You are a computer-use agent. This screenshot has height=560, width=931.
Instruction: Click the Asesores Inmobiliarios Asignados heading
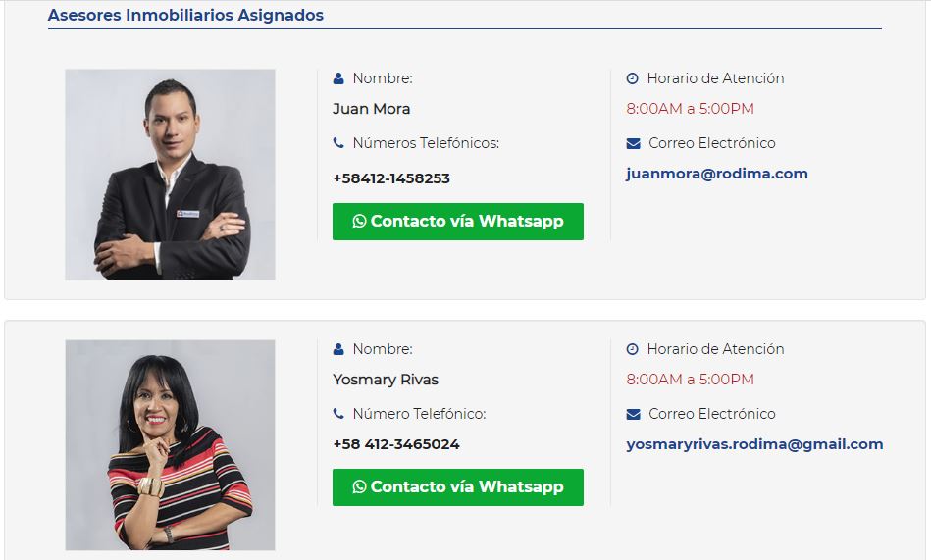coord(185,15)
